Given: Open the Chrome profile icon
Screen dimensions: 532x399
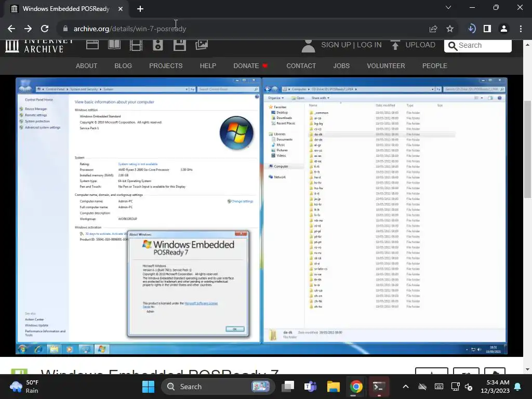Looking at the screenshot, I should click(504, 29).
